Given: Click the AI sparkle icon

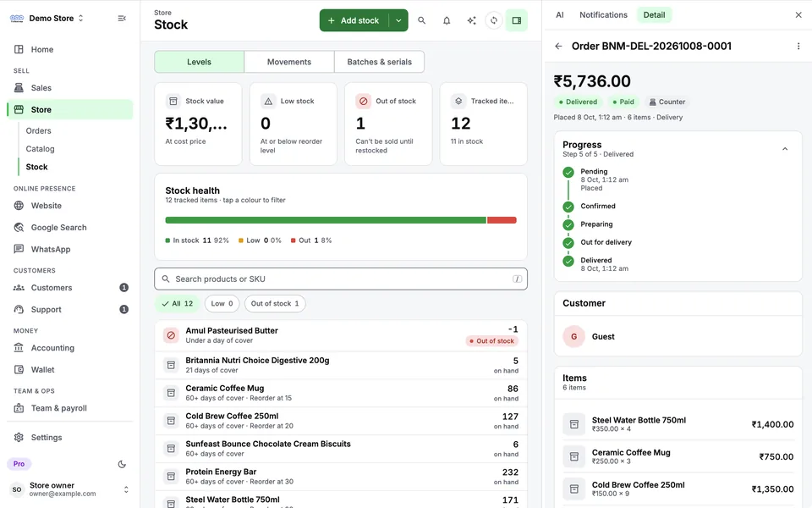Looking at the screenshot, I should [471, 20].
